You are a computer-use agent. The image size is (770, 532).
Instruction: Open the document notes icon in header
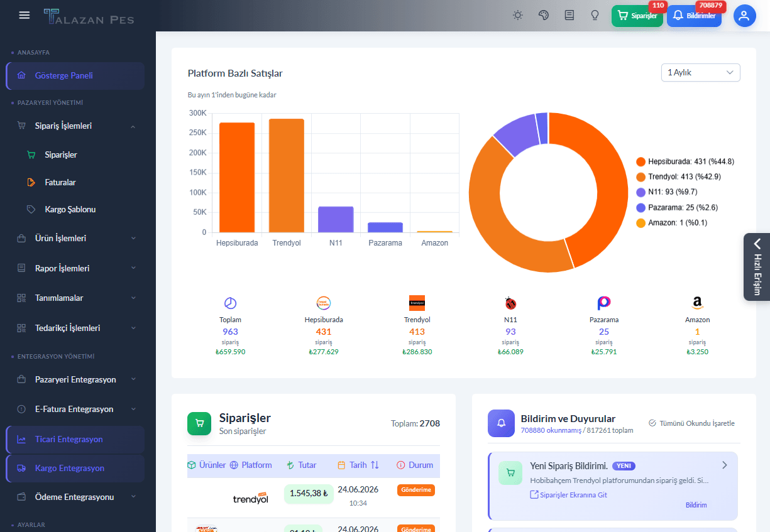(569, 15)
